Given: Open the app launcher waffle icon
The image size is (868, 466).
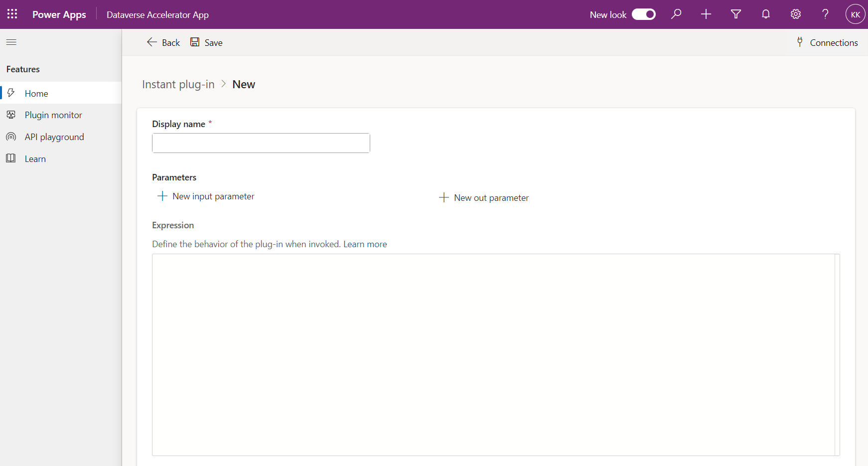Looking at the screenshot, I should (x=12, y=14).
